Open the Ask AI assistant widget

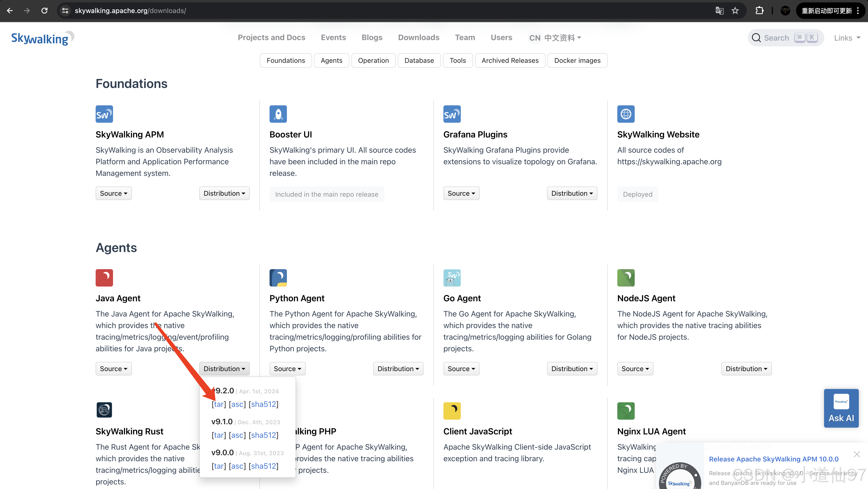pos(841,408)
